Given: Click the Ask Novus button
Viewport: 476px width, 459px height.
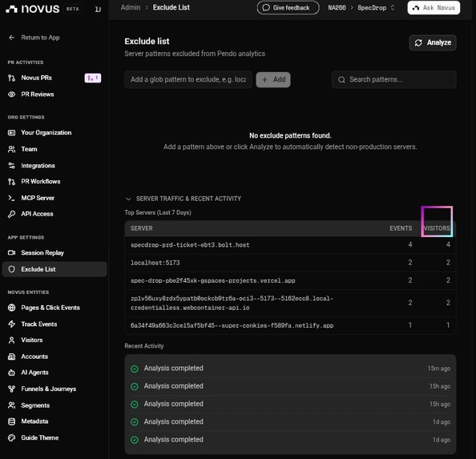Looking at the screenshot, I should [x=434, y=8].
